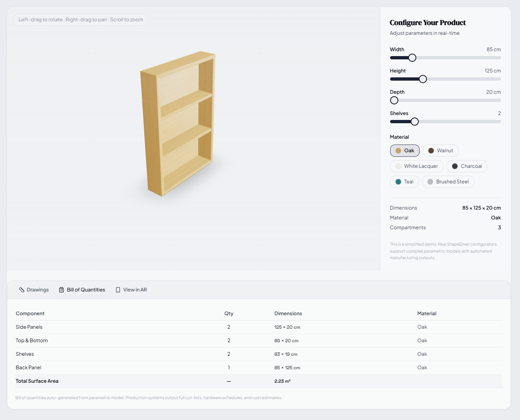Click the Depth slider handle
520x420 pixels.
pyautogui.click(x=394, y=100)
